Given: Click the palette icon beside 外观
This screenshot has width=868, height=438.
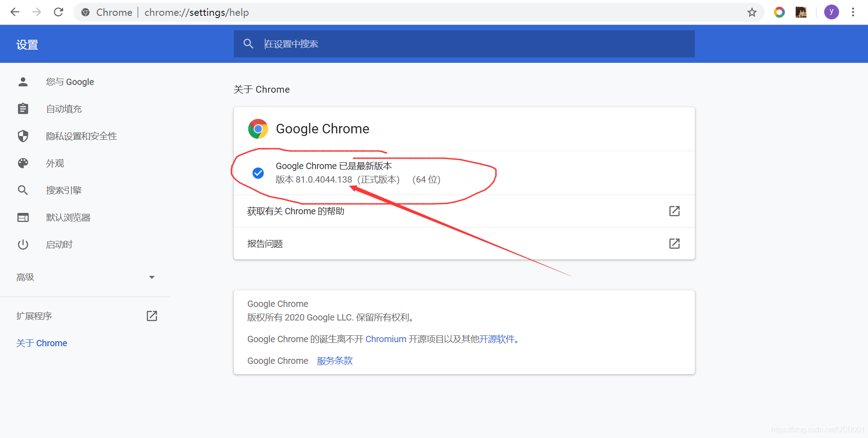Looking at the screenshot, I should [23, 163].
